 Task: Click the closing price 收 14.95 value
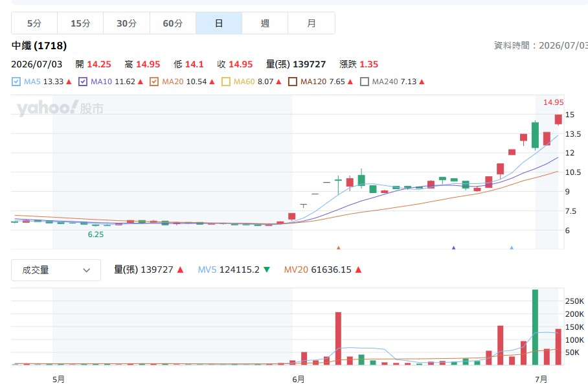point(235,64)
